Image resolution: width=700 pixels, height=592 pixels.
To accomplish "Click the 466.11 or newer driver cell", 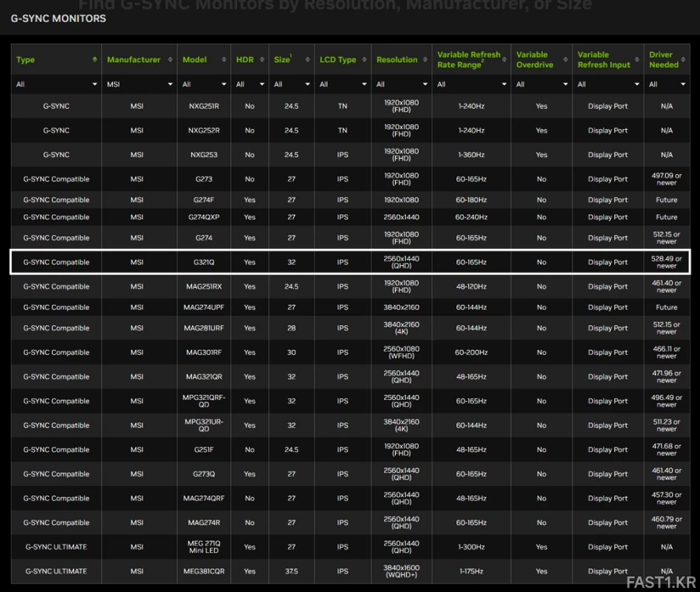I will (x=667, y=352).
